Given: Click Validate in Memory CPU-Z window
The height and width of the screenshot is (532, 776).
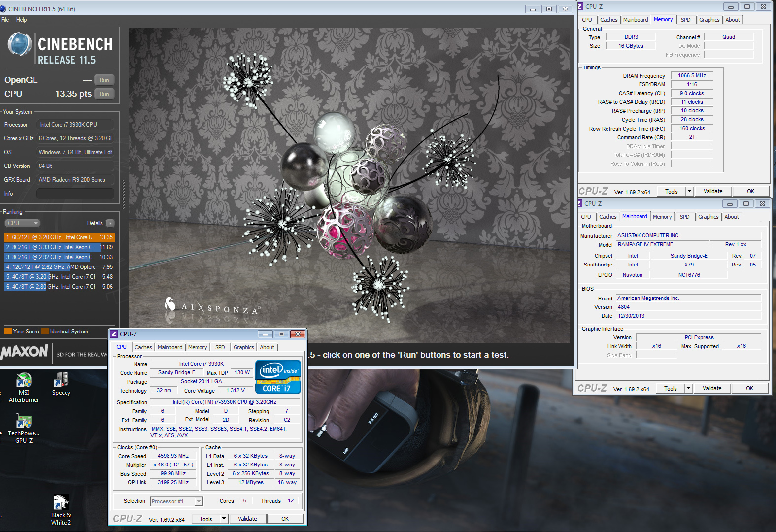Looking at the screenshot, I should click(713, 191).
